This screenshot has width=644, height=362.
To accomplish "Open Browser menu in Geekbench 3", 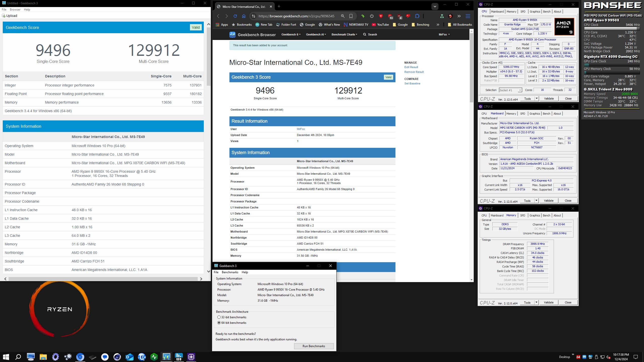I will coord(15,10).
